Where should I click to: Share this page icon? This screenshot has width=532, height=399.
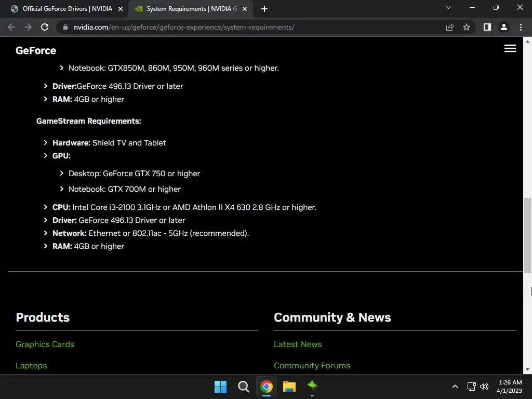pos(450,27)
